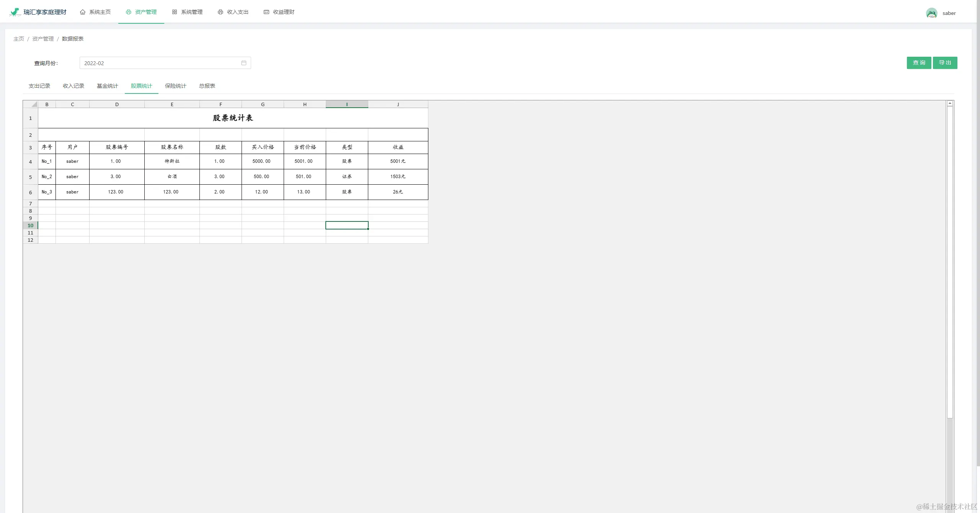Click the calendar icon beside 收益理财
Screen dimensions: 980x513
point(266,12)
